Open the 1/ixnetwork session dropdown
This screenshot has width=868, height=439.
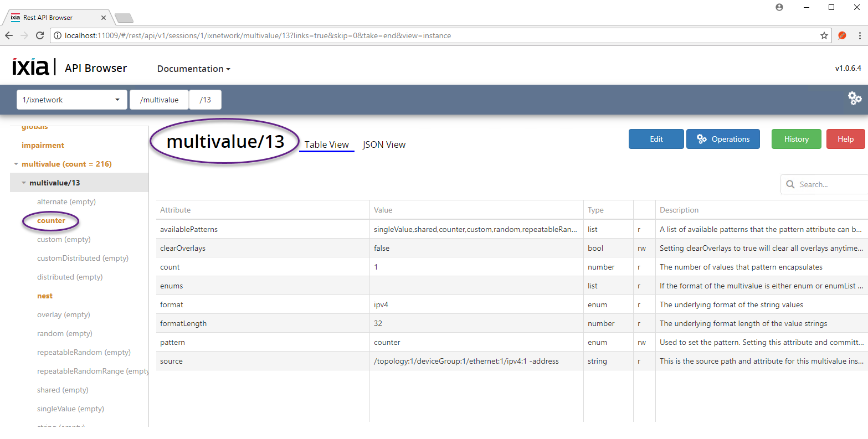pos(71,100)
